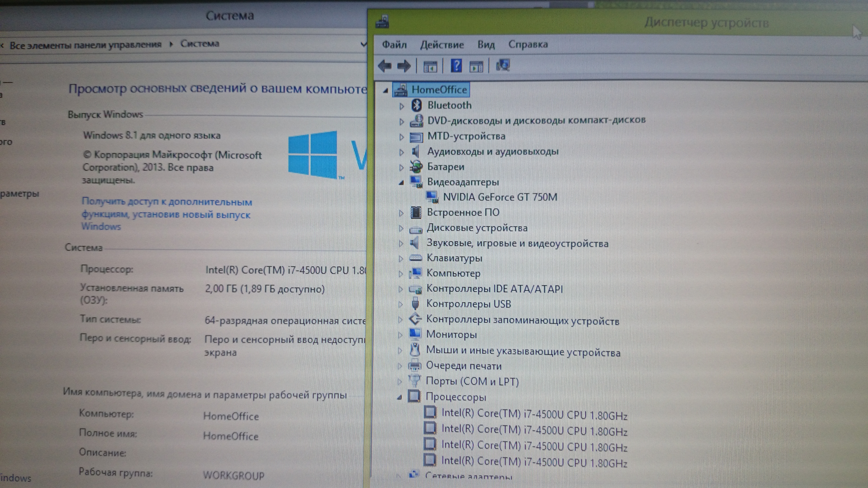Image resolution: width=868 pixels, height=488 pixels.
Task: Select the Дисковые устройства label
Action: pos(477,228)
